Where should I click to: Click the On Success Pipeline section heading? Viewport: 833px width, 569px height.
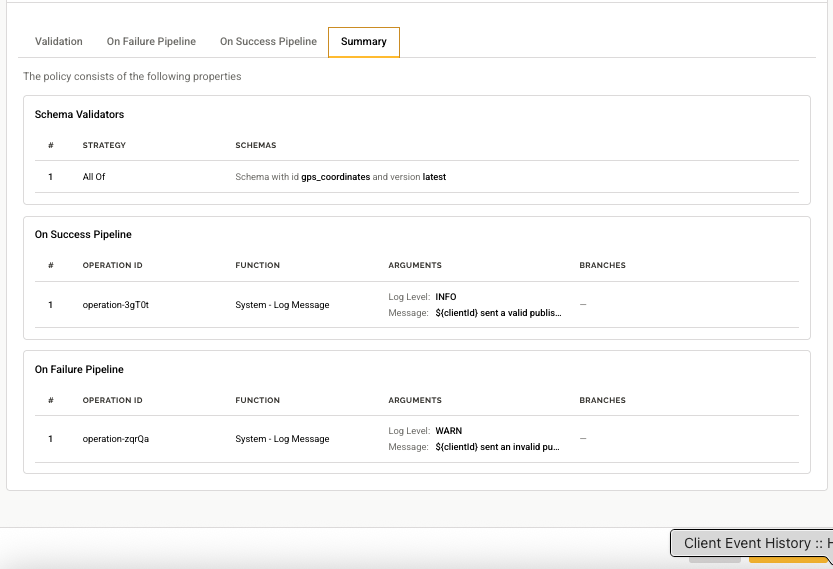click(83, 234)
